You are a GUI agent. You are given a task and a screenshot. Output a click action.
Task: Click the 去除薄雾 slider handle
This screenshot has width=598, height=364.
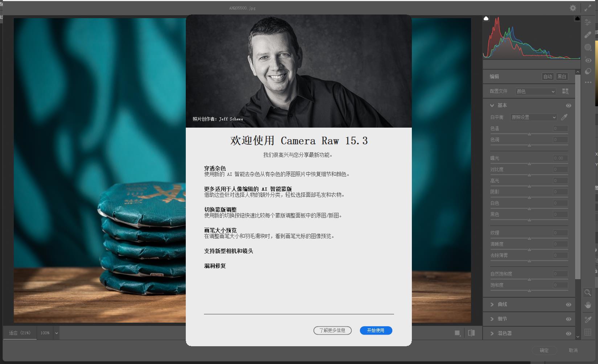pos(529,261)
